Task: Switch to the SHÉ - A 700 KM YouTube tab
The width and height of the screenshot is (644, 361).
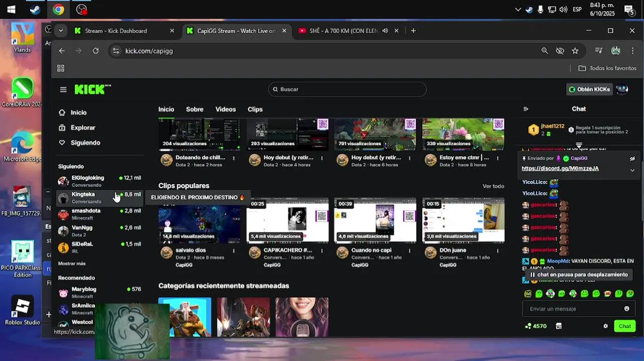Action: [x=344, y=31]
